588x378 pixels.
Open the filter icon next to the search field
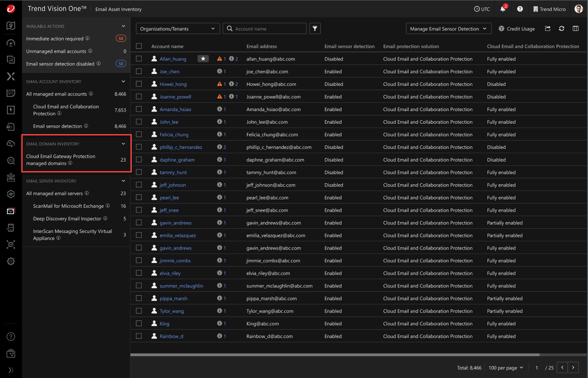tap(315, 28)
